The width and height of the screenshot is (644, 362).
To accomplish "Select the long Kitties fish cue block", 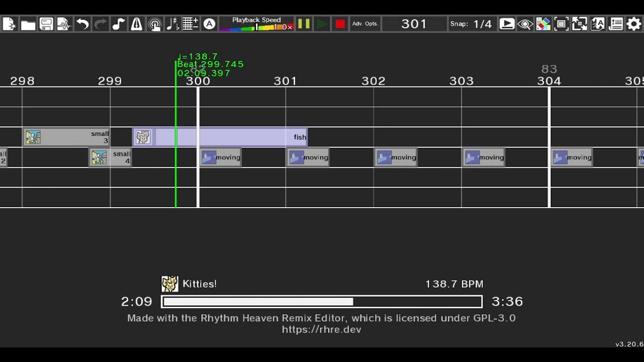I will click(220, 137).
